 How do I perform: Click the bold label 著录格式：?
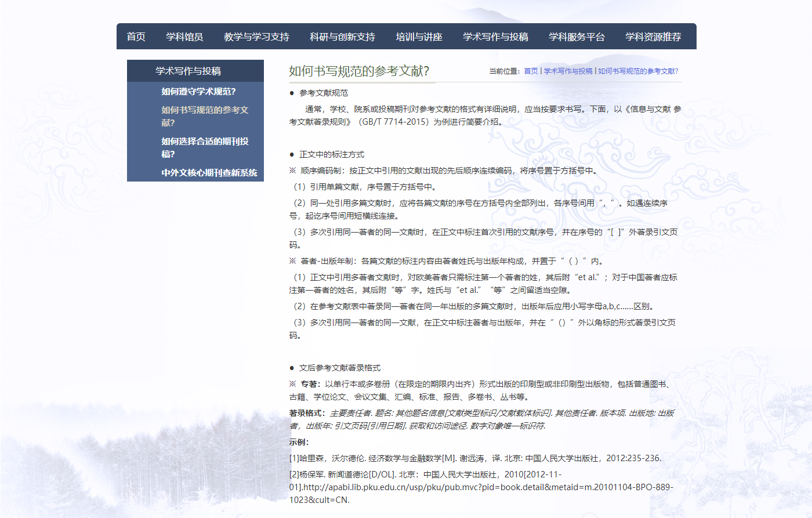(307, 413)
